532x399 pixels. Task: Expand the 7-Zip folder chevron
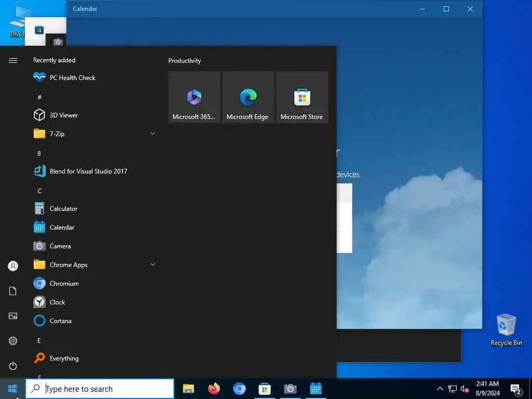153,134
